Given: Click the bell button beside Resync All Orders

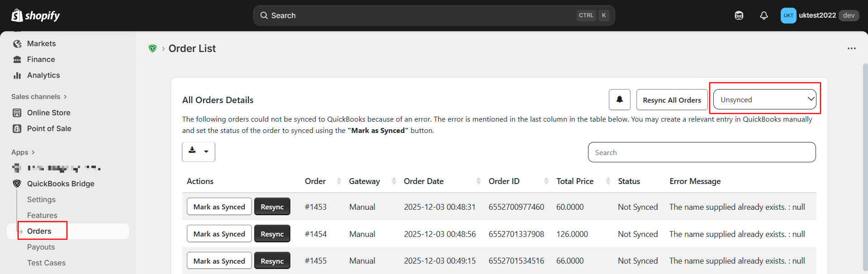Looking at the screenshot, I should tap(619, 99).
